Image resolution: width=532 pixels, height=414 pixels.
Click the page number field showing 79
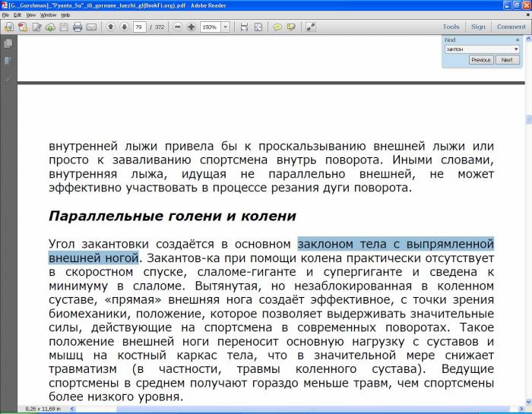pyautogui.click(x=139, y=27)
